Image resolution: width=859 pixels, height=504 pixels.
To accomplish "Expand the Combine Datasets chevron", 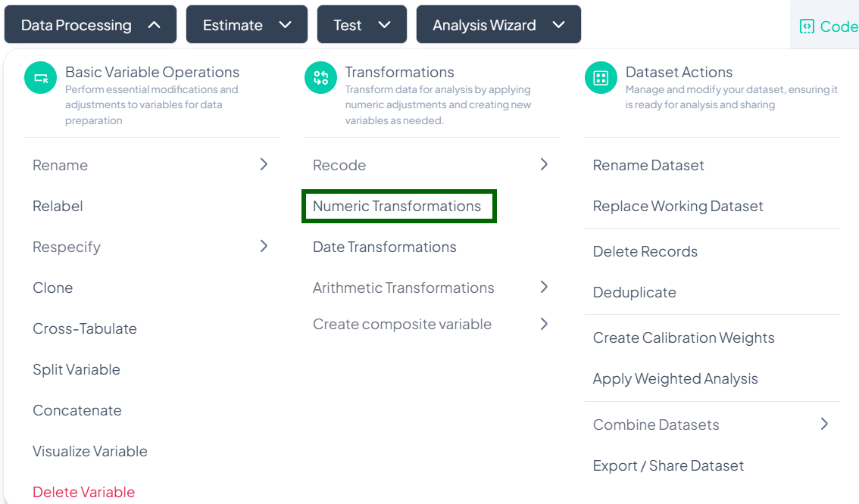I will [x=824, y=424].
